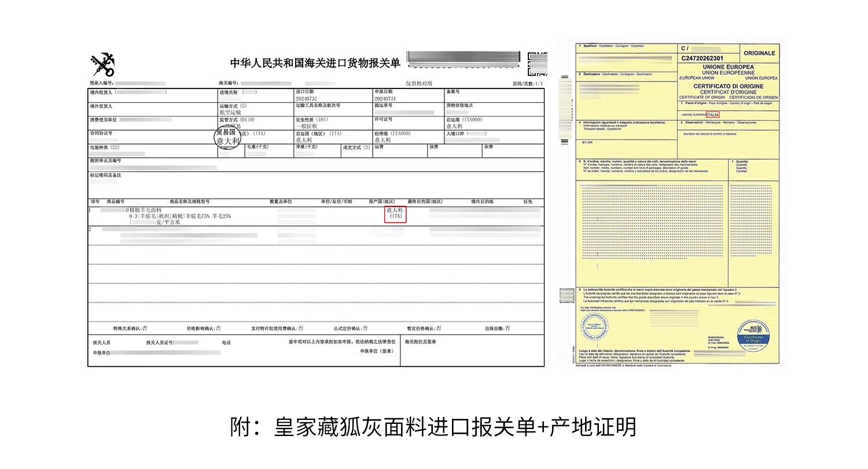Click the 启运国(地区) (ITA) label

(319, 134)
